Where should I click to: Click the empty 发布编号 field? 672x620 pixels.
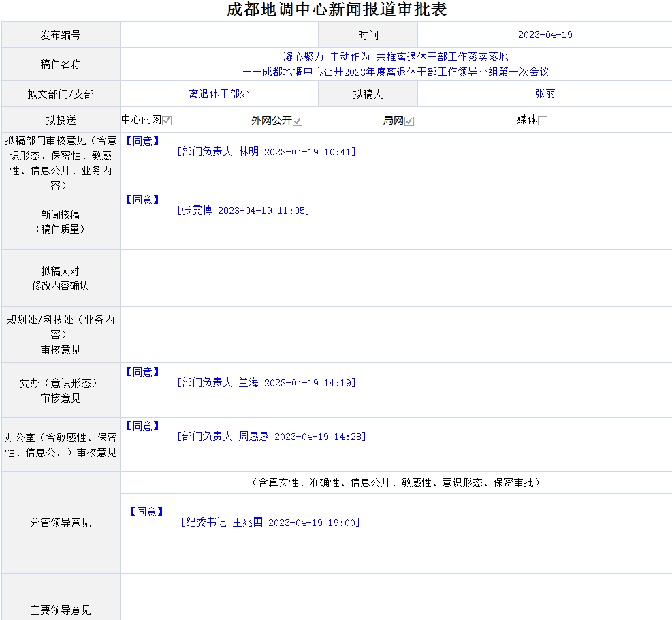[x=219, y=35]
